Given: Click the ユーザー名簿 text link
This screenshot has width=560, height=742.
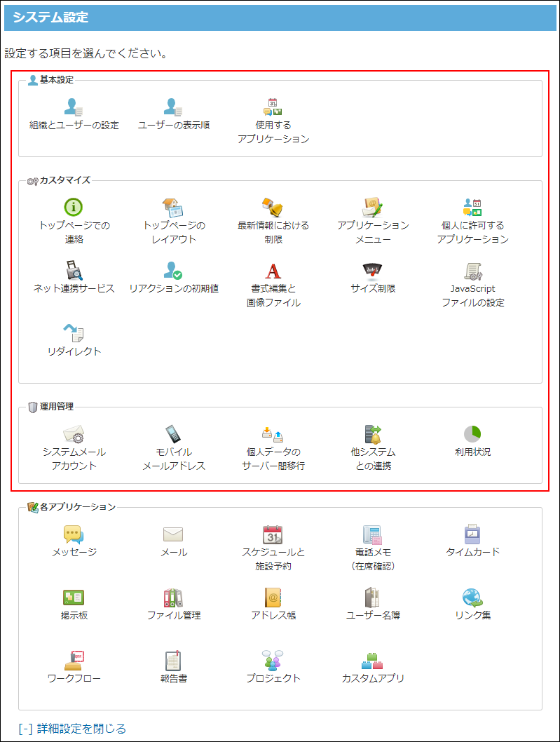Looking at the screenshot, I should (373, 616).
